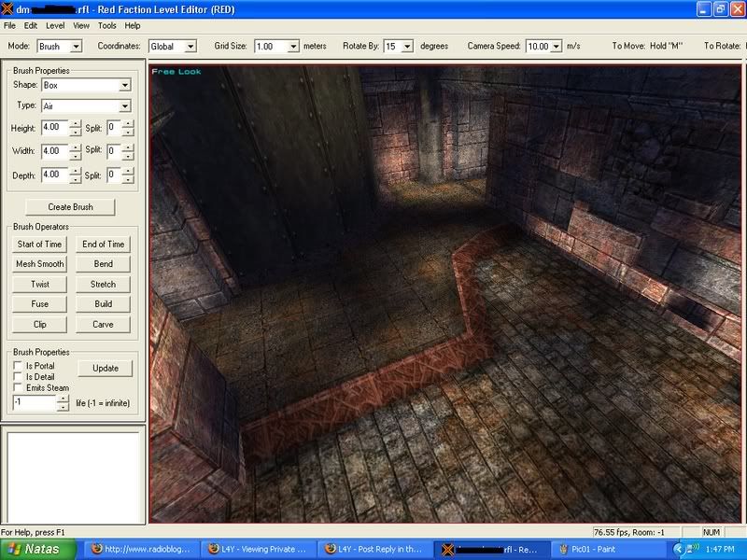Click the Height Split value field
Screen dimensions: 747x560
point(114,128)
